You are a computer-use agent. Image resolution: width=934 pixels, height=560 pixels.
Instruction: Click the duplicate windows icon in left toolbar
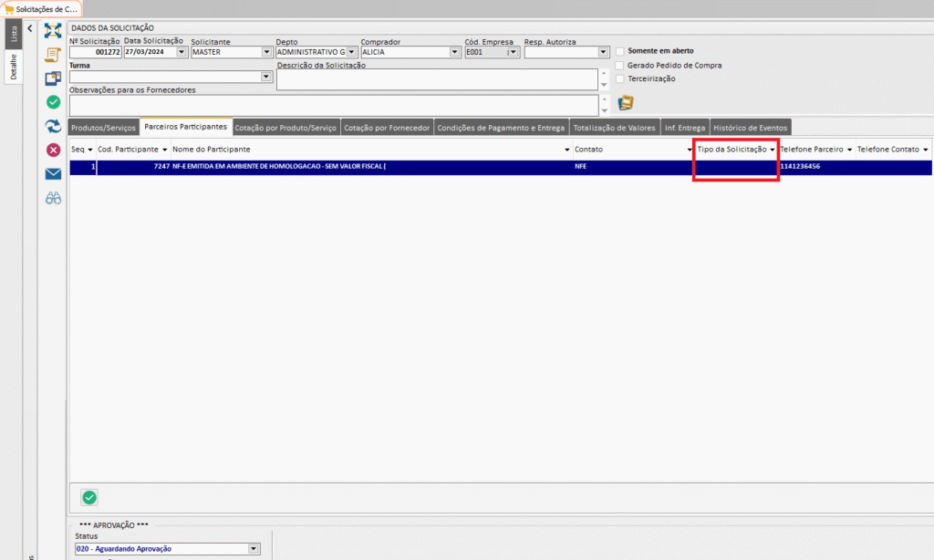tap(53, 78)
